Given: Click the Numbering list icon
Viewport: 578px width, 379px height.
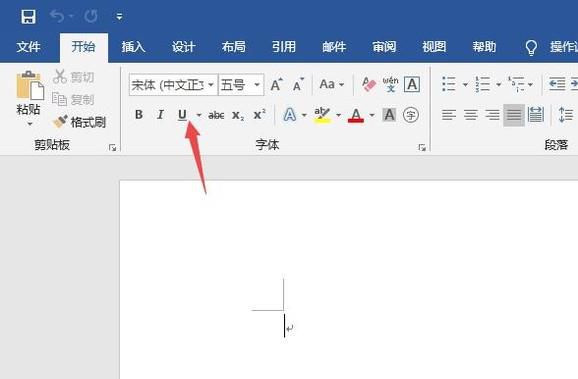Looking at the screenshot, I should pyautogui.click(x=482, y=84).
